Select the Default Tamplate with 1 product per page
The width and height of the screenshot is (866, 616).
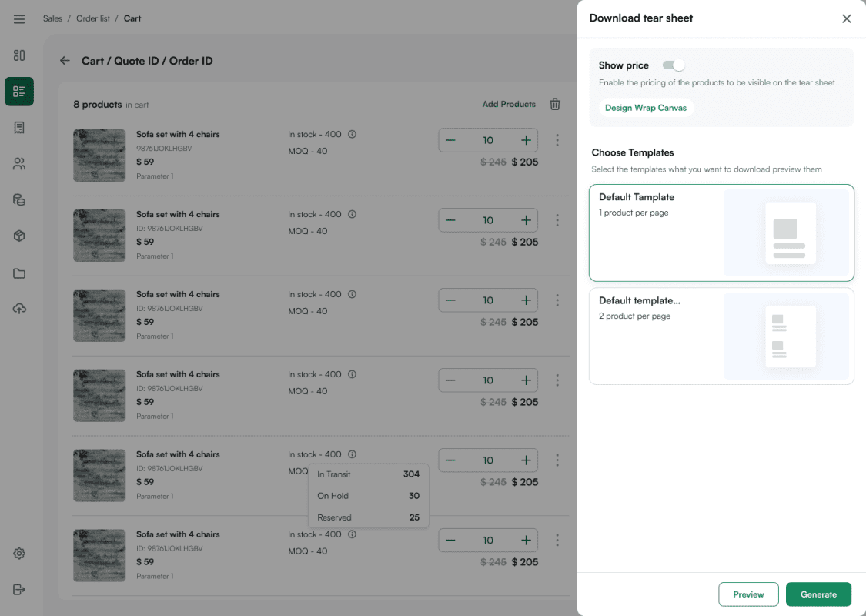coord(721,233)
